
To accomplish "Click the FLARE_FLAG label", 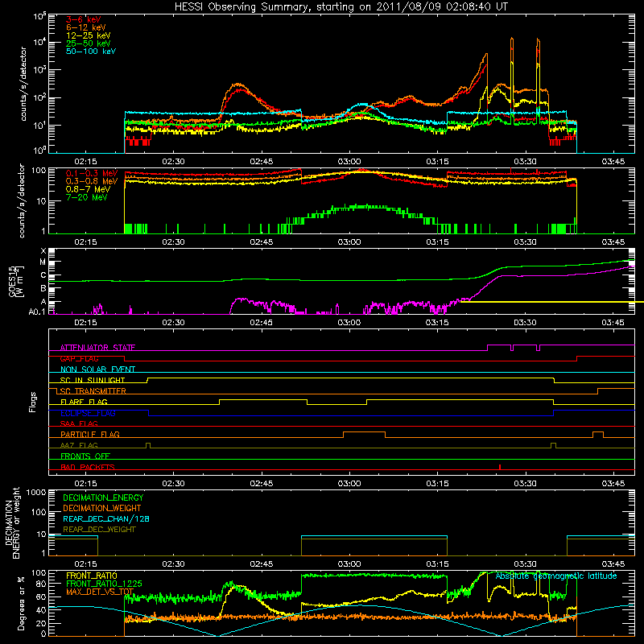I will [x=84, y=402].
